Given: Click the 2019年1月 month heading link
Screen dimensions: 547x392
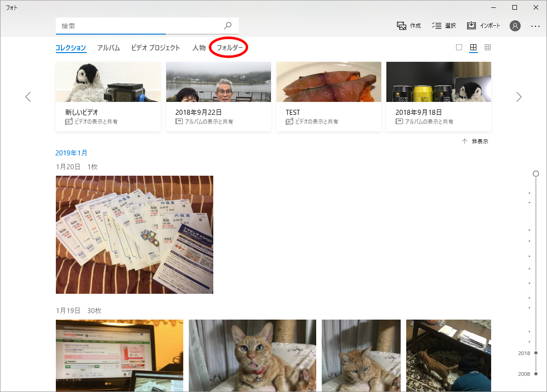Looking at the screenshot, I should (72, 153).
